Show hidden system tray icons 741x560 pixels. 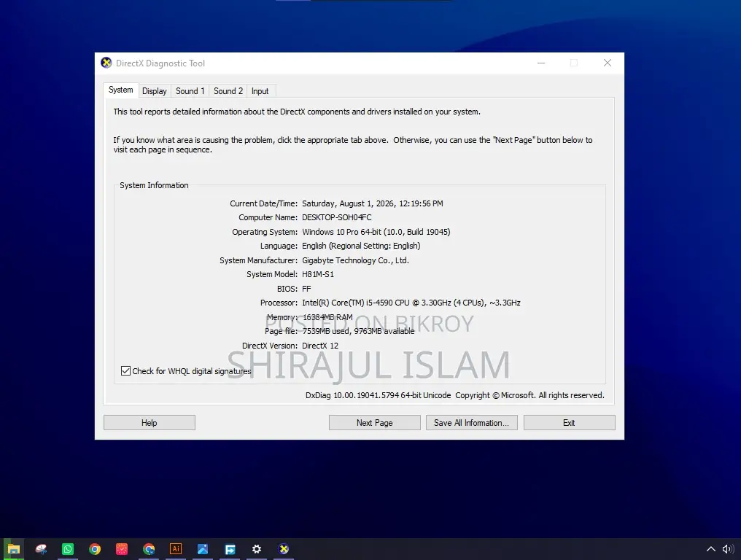point(711,549)
